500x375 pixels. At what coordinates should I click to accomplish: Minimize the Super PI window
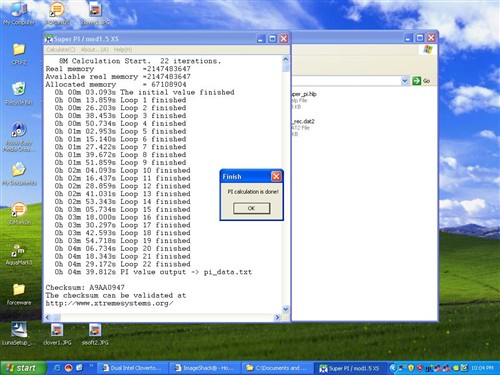(261, 39)
